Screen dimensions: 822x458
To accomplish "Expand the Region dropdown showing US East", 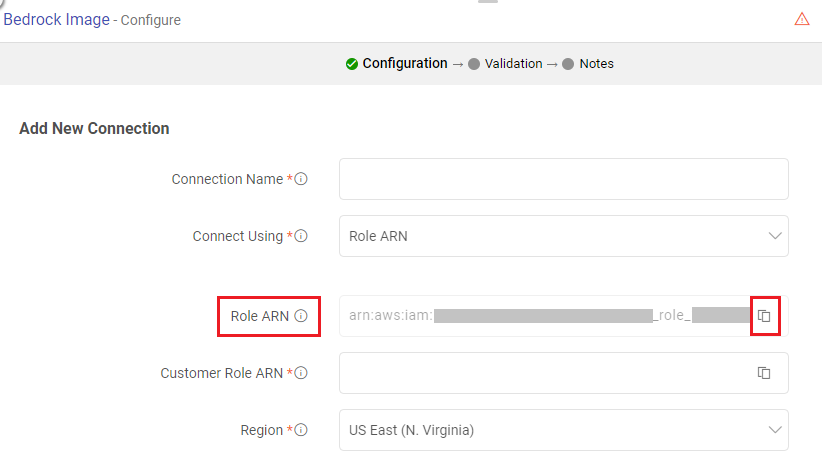I will [x=563, y=430].
